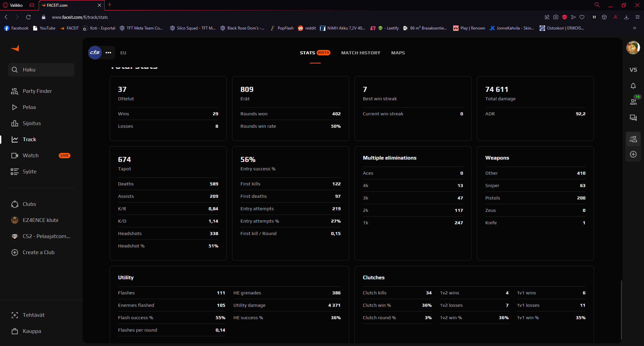Open Party Finder in sidebar
Viewport: 644px width, 346px height.
[37, 91]
